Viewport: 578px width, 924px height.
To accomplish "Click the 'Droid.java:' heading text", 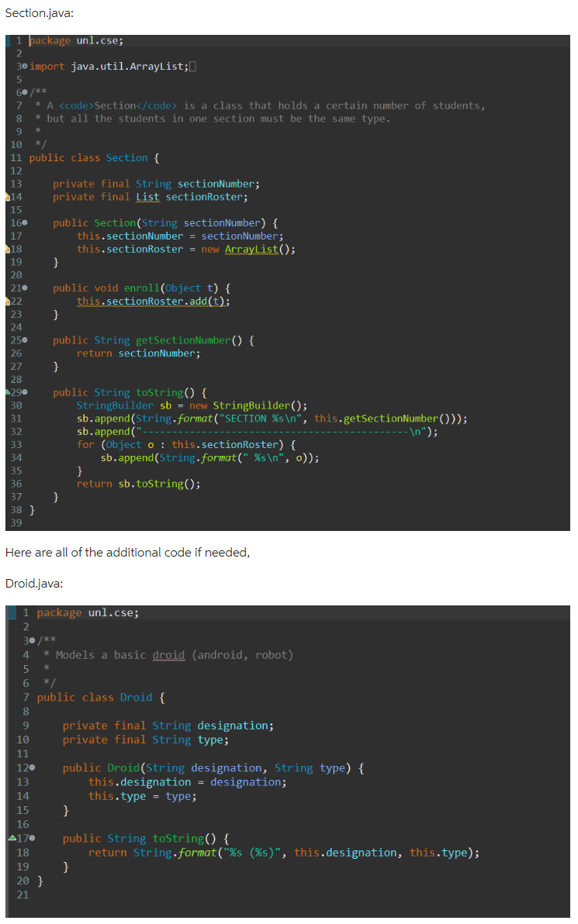I will (x=34, y=584).
